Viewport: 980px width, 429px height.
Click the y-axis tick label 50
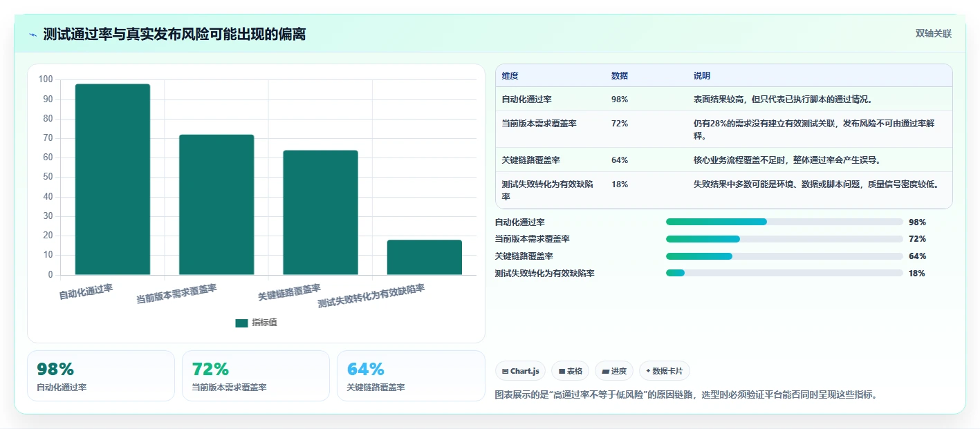[48, 177]
